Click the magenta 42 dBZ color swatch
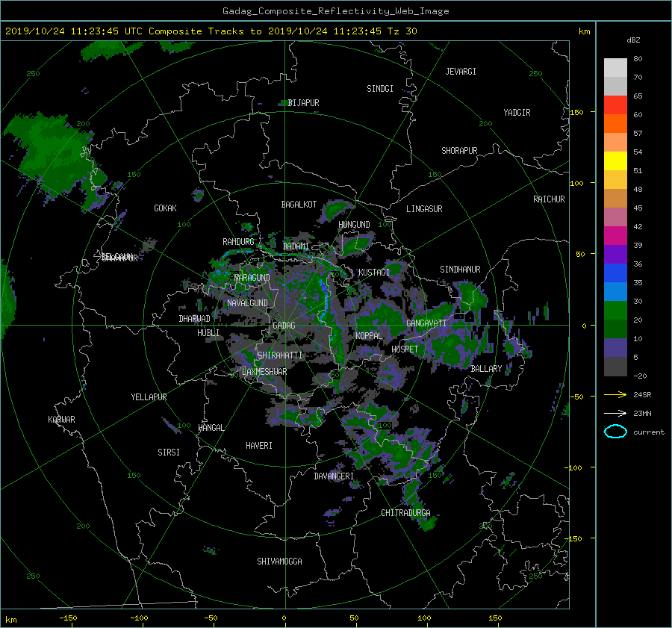 pos(615,235)
